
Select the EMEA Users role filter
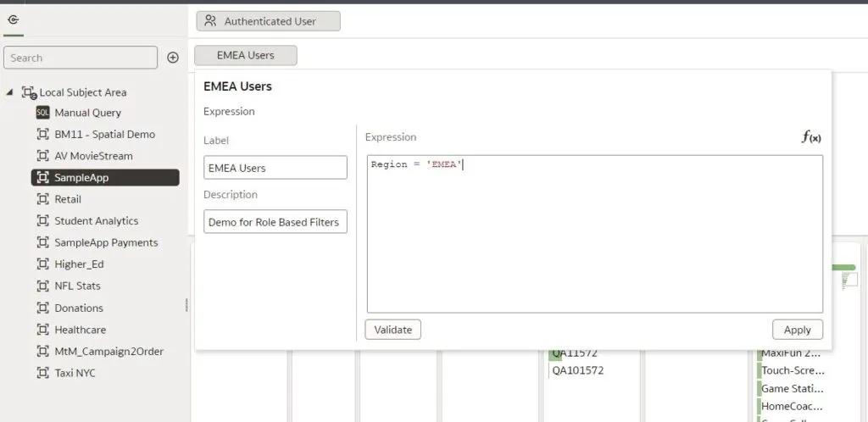246,55
